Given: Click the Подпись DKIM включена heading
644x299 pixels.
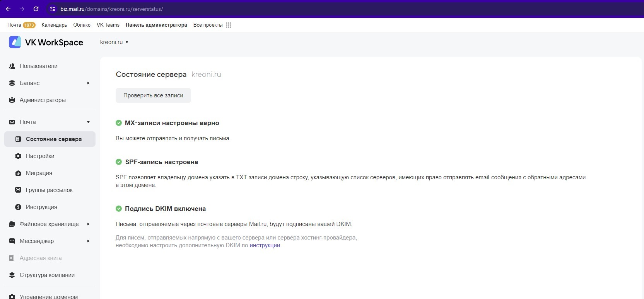Looking at the screenshot, I should tap(165, 209).
